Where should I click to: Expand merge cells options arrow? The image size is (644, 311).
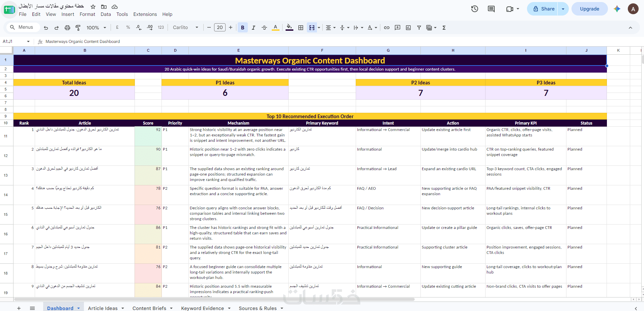[x=319, y=28]
